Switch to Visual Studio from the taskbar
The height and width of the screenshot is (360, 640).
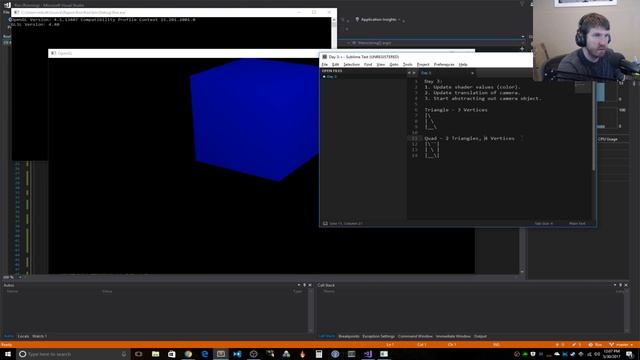tap(368, 354)
